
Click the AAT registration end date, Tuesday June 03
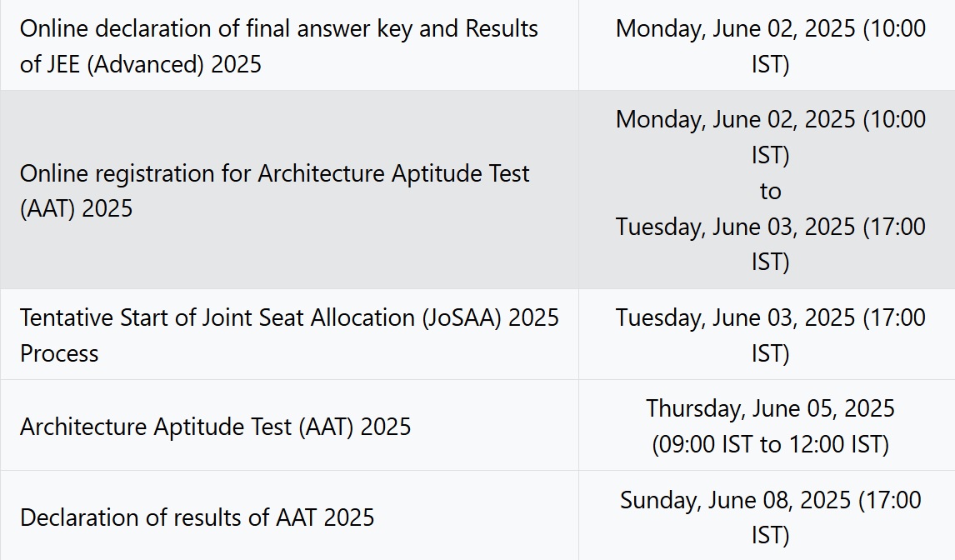tap(770, 227)
